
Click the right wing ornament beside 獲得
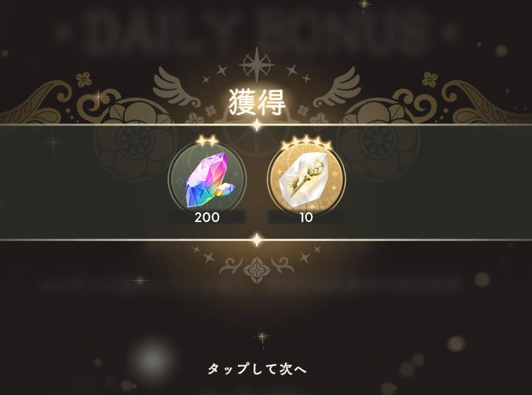pos(337,87)
